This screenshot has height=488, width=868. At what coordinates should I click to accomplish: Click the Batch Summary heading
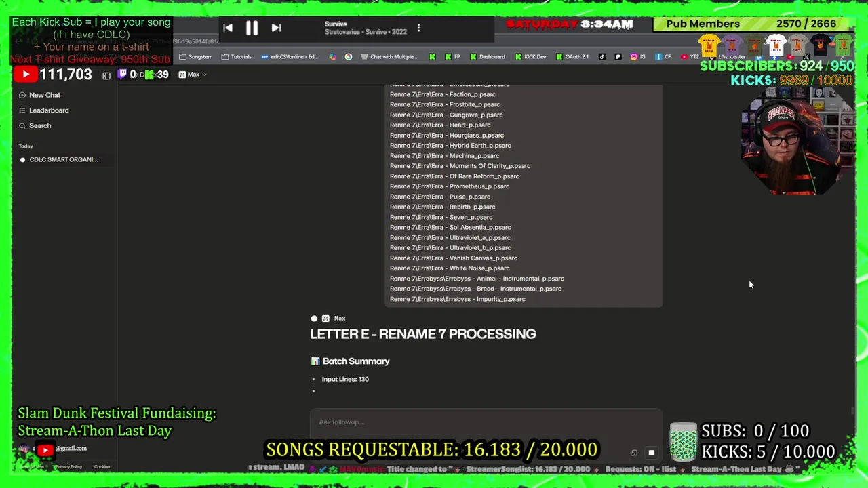coord(350,361)
